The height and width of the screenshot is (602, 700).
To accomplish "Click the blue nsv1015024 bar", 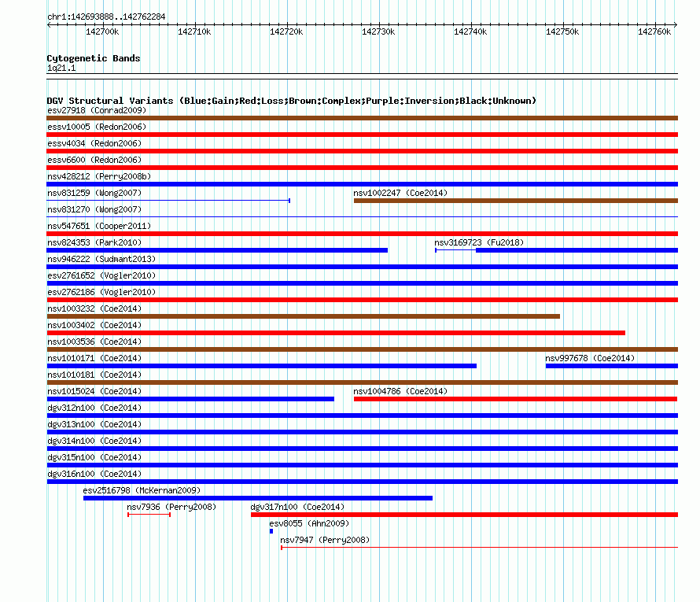I will (x=190, y=399).
